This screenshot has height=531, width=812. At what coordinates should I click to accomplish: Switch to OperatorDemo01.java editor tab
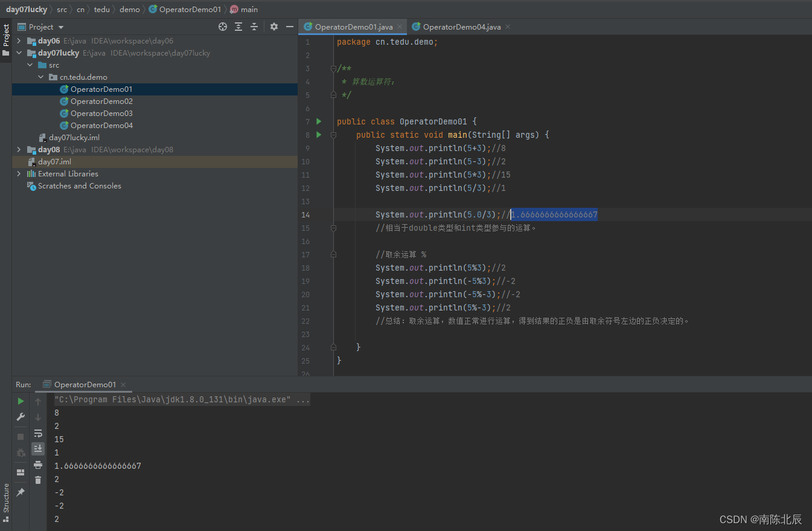tap(354, 27)
